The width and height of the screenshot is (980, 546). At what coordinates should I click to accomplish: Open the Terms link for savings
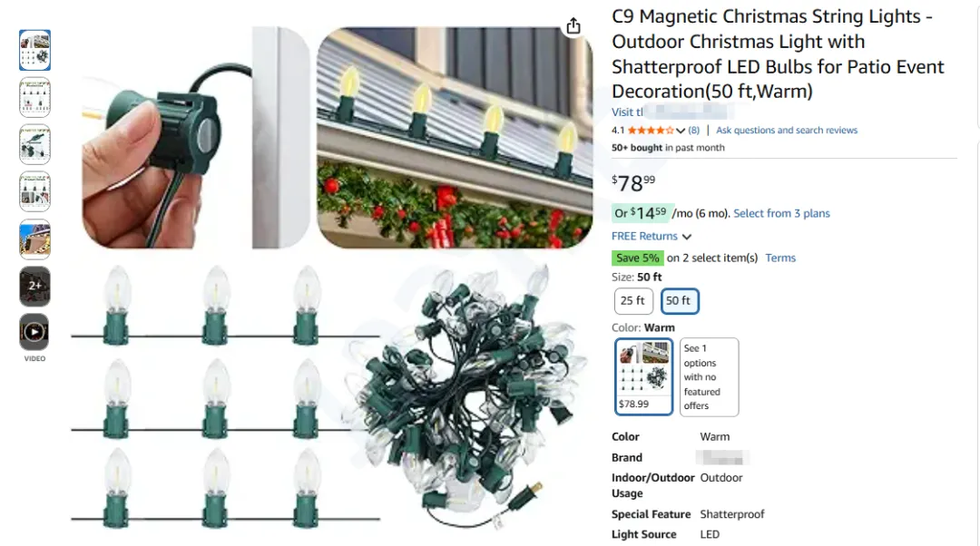(780, 258)
